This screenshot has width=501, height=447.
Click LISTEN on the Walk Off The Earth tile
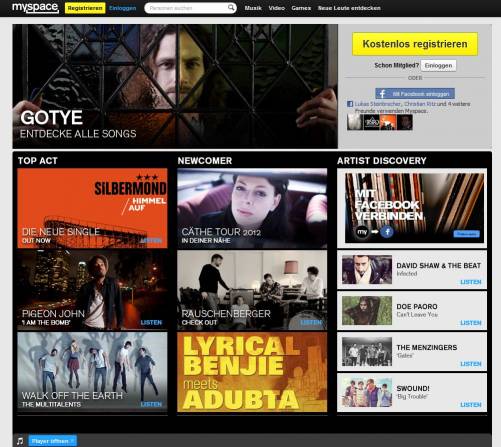151,404
